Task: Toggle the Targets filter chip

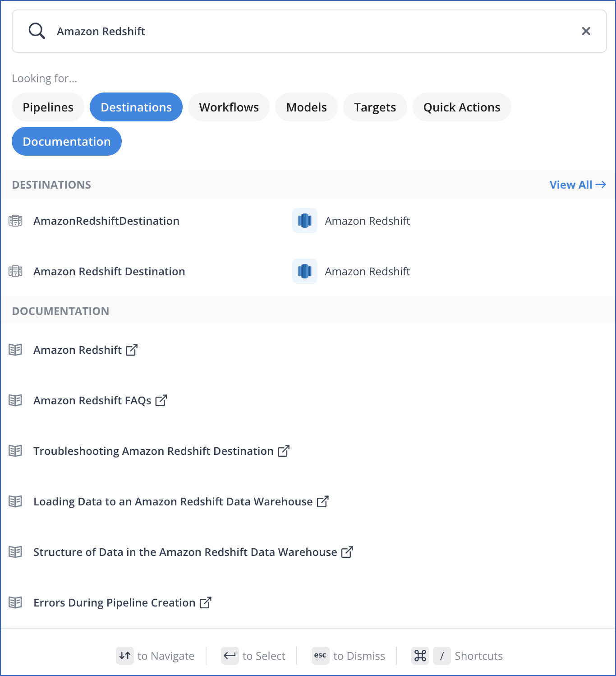Action: point(375,107)
